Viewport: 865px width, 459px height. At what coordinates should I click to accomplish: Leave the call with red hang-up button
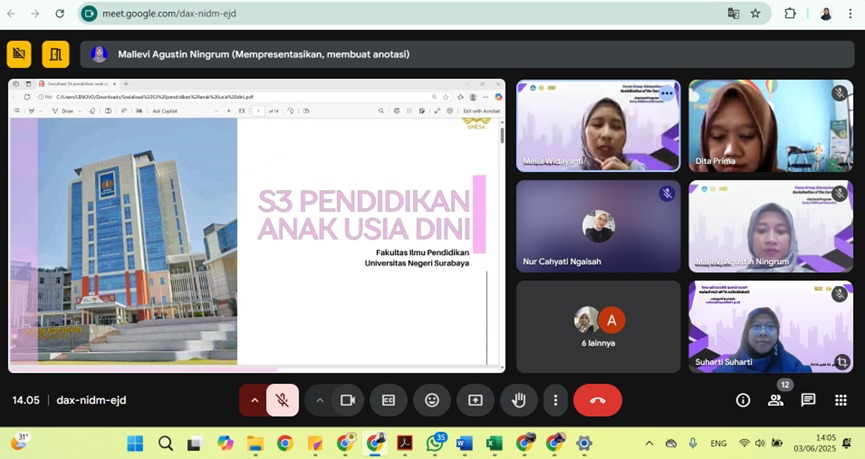click(597, 400)
